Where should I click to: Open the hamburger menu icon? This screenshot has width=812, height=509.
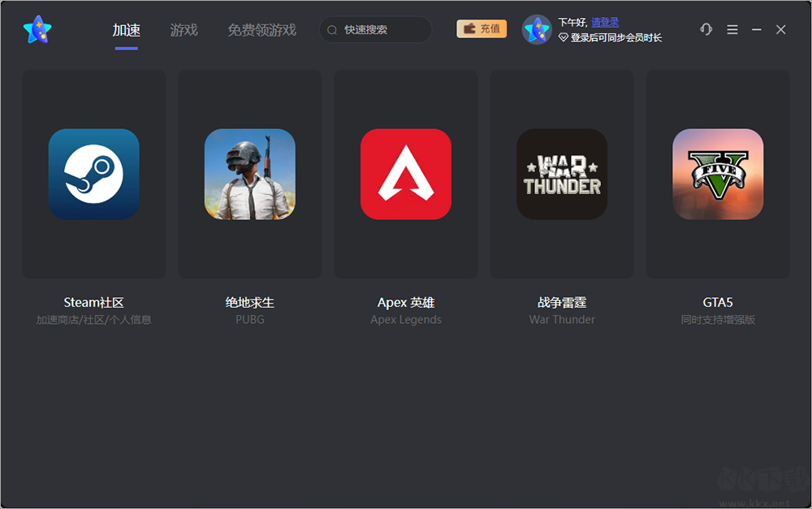(732, 29)
